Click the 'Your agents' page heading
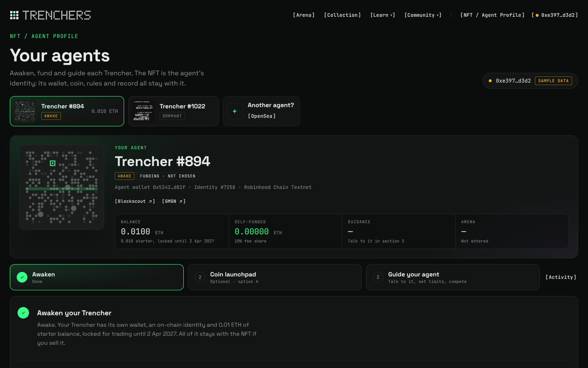This screenshot has width=588, height=368. (x=60, y=56)
